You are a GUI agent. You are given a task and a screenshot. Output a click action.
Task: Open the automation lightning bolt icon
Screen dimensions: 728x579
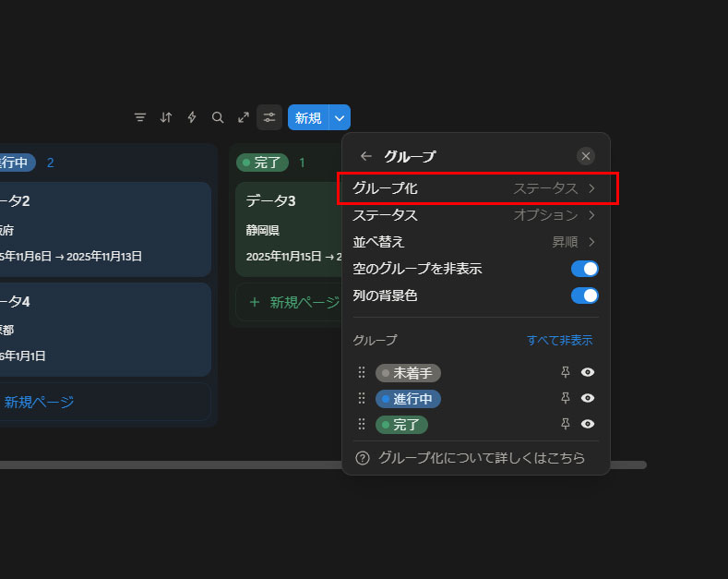(192, 117)
